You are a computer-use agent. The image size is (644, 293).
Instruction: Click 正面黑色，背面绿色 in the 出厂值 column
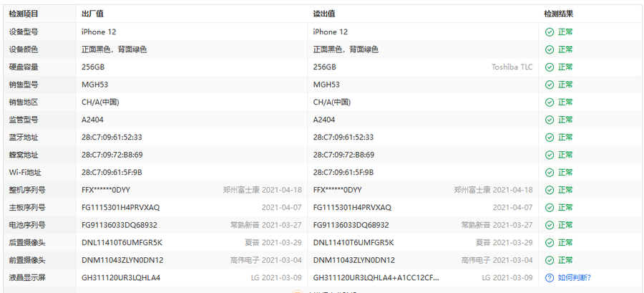114,49
